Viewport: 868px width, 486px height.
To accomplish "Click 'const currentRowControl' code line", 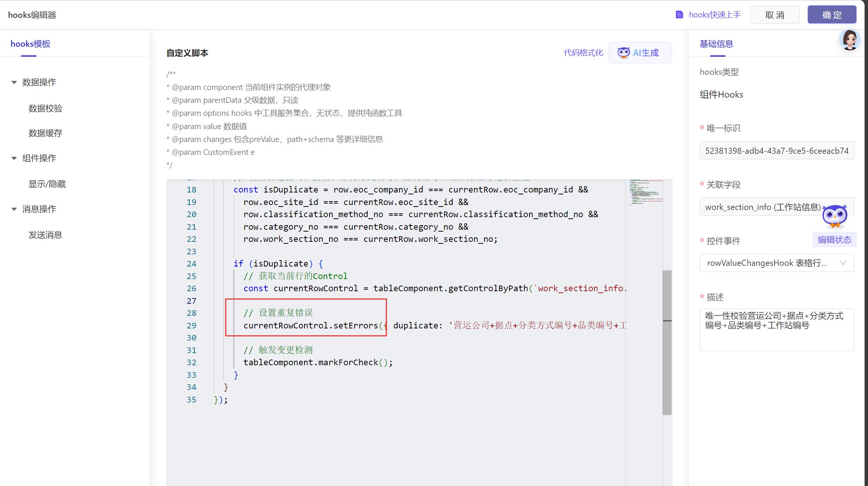I will (435, 289).
